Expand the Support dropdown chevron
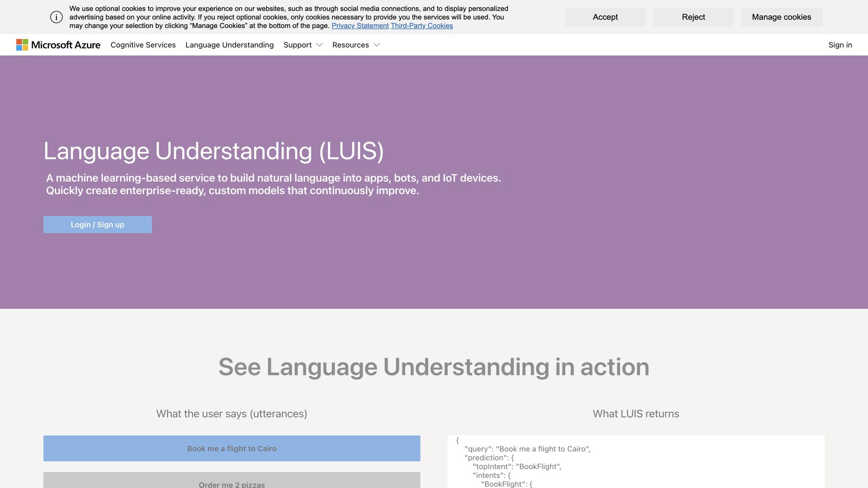The height and width of the screenshot is (488, 868). click(x=319, y=45)
